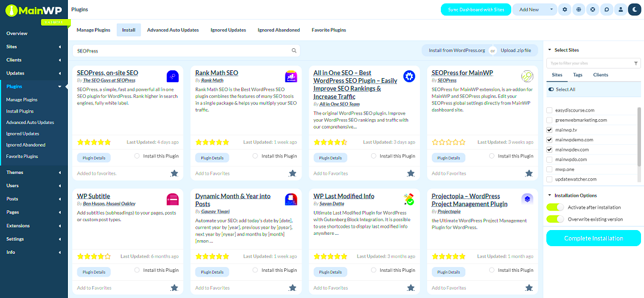644x298 pixels.
Task: Toggle Overwrite existing version switch
Action: [x=555, y=219]
